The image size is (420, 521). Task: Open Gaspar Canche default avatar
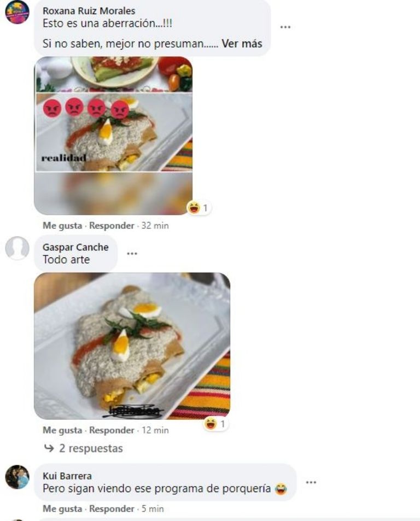pyautogui.click(x=17, y=248)
